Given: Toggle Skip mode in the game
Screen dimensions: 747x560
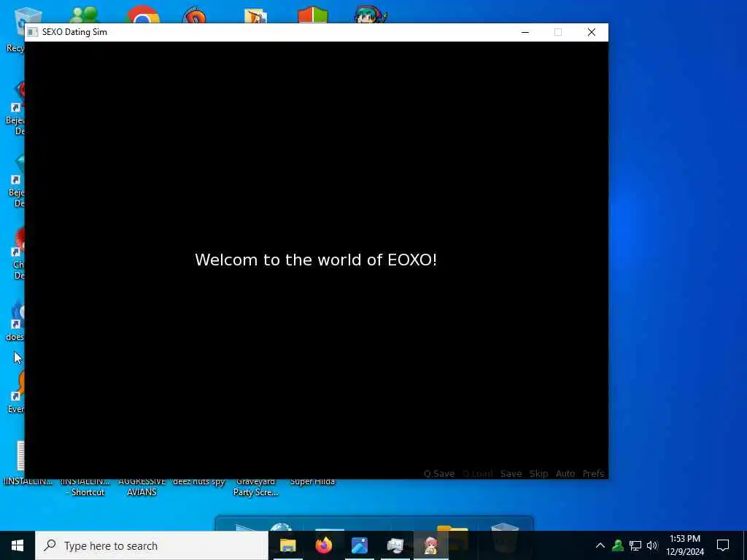Looking at the screenshot, I should tap(539, 474).
